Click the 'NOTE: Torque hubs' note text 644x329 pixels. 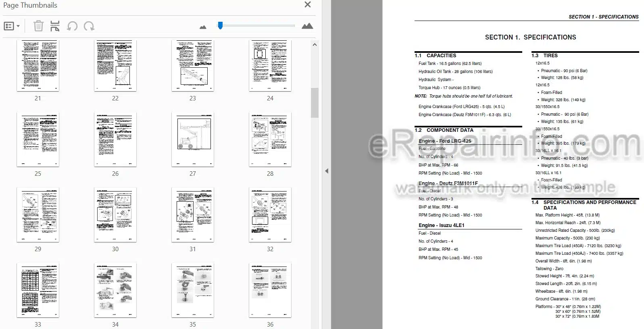click(464, 96)
